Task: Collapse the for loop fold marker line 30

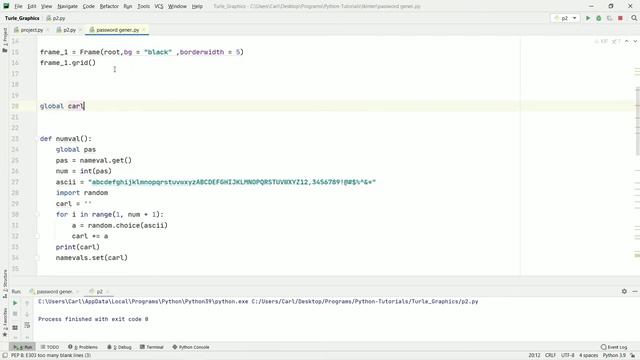Action: [37, 214]
